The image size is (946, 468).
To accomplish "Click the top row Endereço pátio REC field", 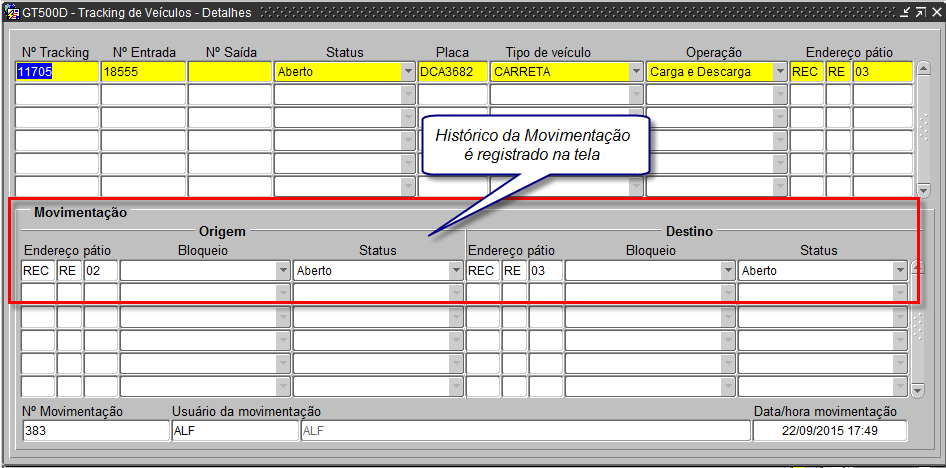I will [807, 72].
